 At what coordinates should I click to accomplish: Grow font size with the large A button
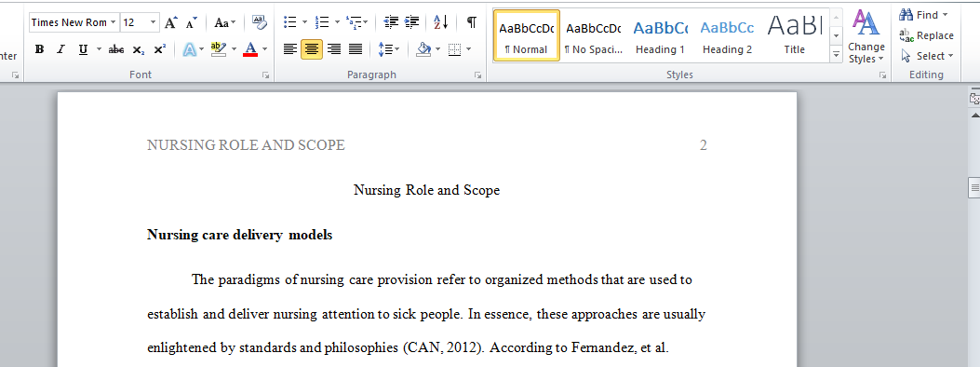point(170,22)
